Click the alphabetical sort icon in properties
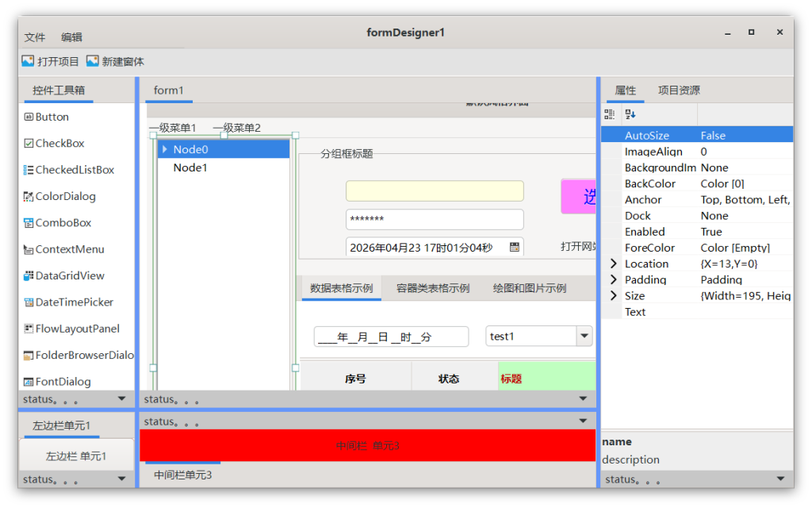 click(x=630, y=114)
